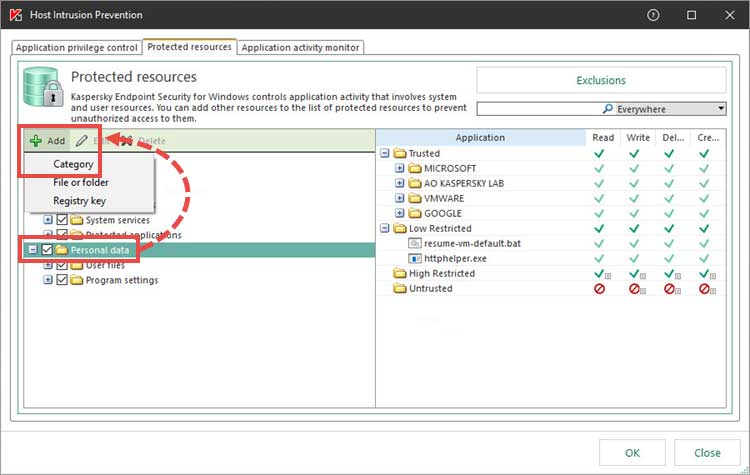Toggle the System services checkbox

click(x=62, y=220)
